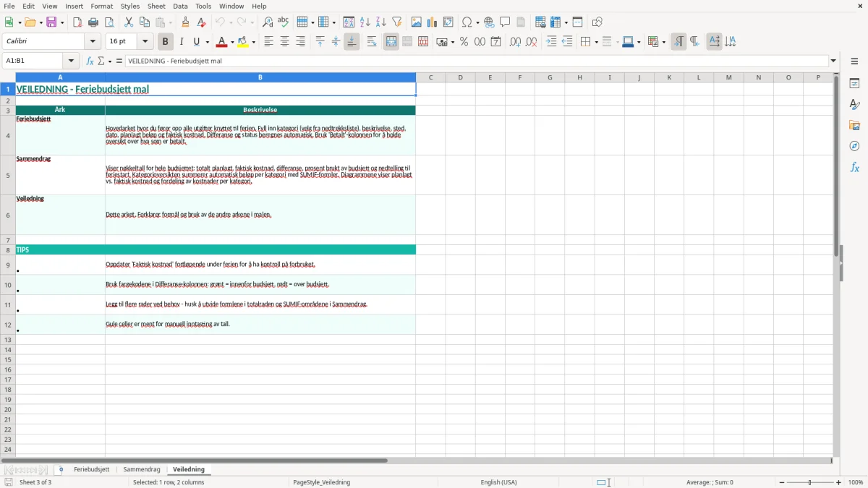The width and height of the screenshot is (868, 488).
Task: Expand the formula bar with the arrow
Action: (x=833, y=61)
